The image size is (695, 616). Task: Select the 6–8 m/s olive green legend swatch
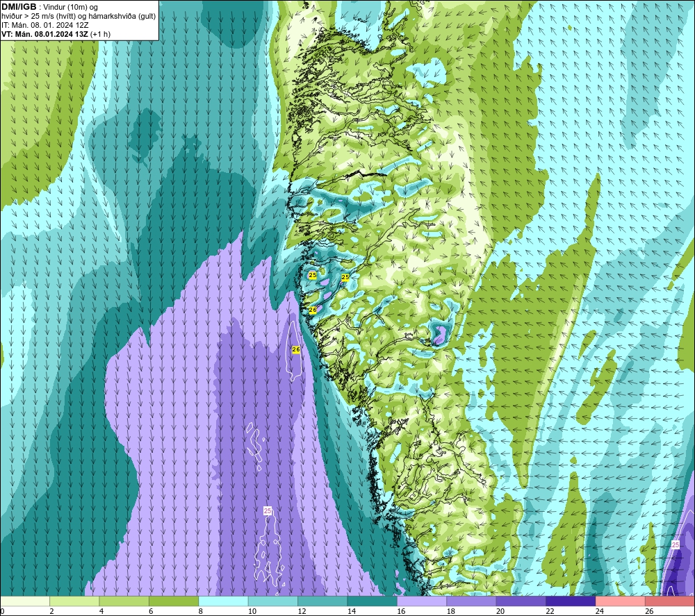(x=174, y=601)
